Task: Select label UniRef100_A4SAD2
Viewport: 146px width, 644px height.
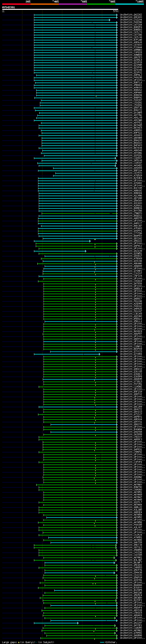Action: (x=131, y=165)
